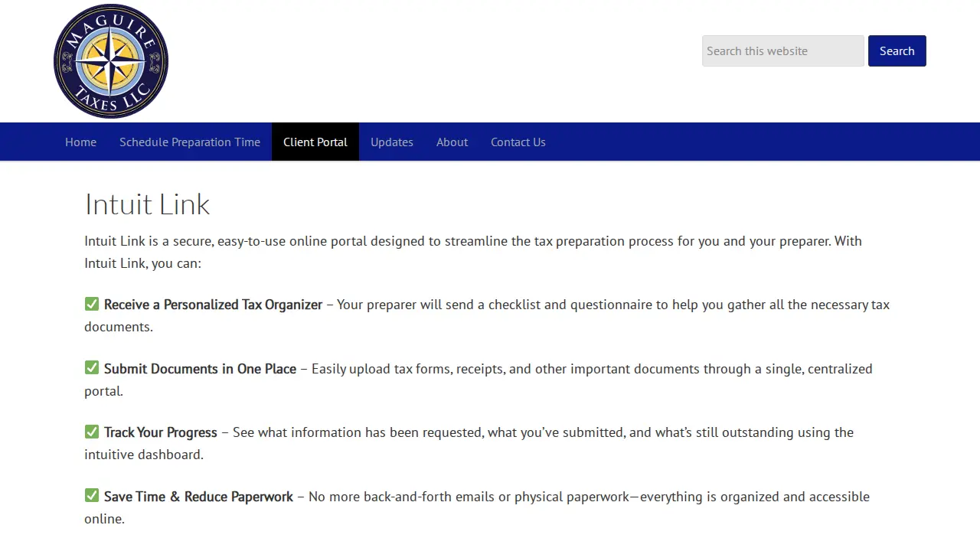Open the Home menu item
The image size is (980, 551).
pos(80,142)
